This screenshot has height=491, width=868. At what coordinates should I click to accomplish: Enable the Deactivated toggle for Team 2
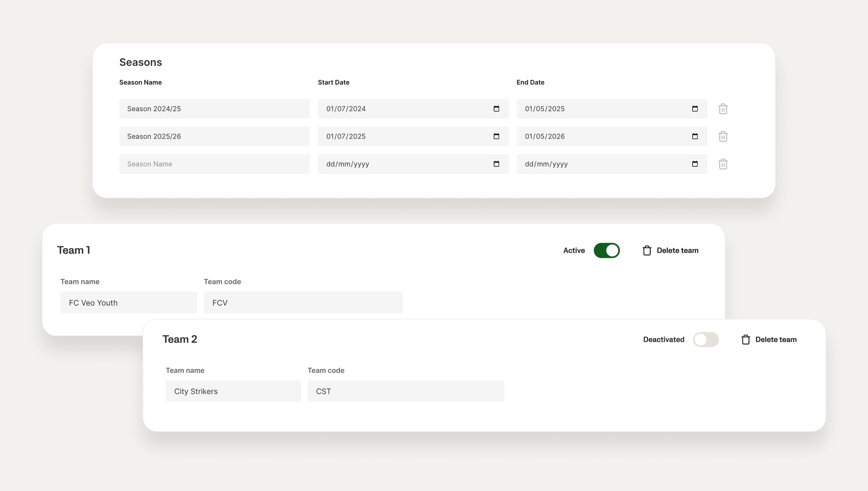point(706,340)
